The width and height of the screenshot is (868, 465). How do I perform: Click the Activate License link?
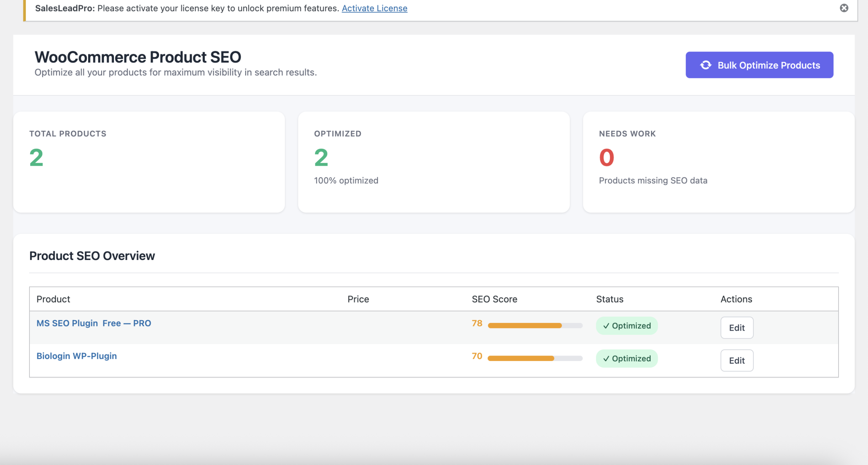click(x=374, y=8)
